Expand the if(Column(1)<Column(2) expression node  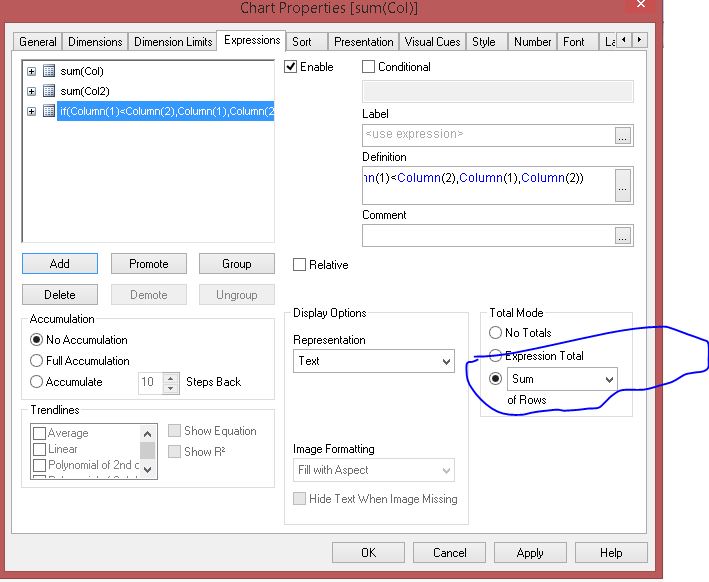[x=31, y=111]
